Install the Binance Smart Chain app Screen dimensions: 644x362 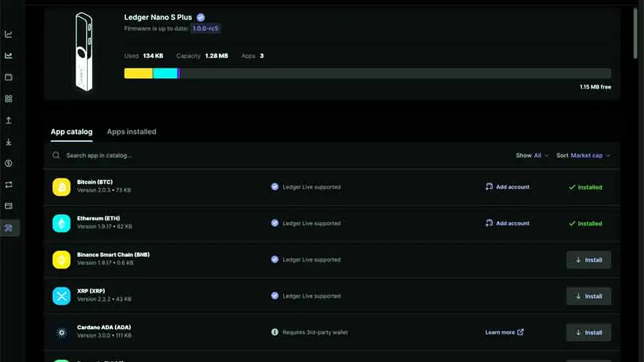tap(588, 260)
